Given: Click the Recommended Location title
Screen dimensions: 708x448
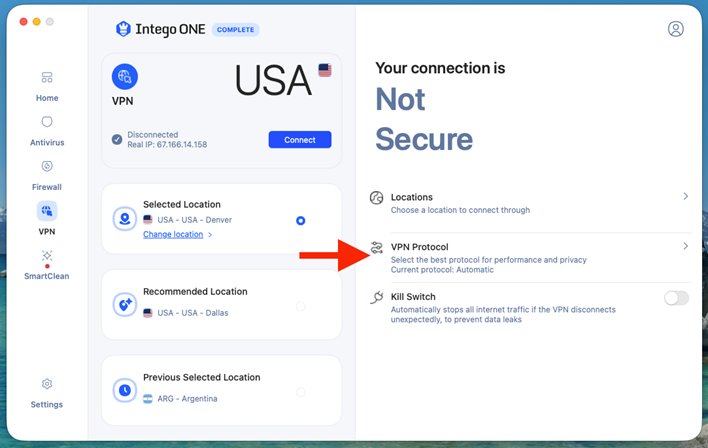Looking at the screenshot, I should pyautogui.click(x=195, y=292).
